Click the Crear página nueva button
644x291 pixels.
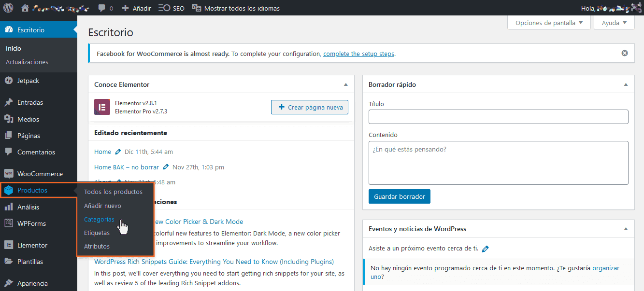[310, 107]
